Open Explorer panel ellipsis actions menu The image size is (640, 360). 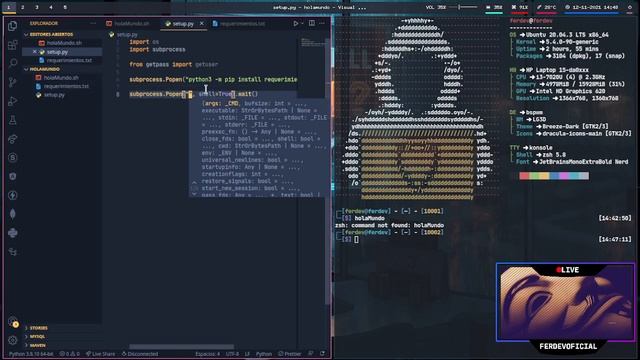click(93, 24)
